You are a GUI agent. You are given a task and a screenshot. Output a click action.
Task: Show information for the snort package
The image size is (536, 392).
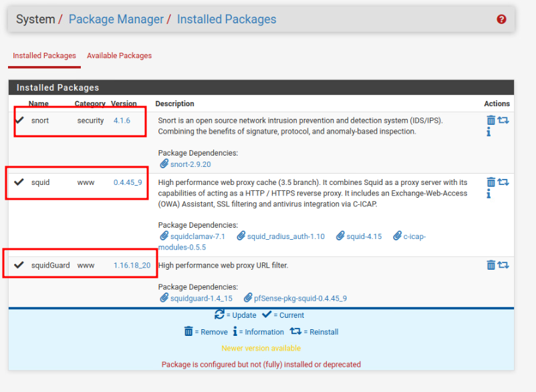tap(489, 132)
